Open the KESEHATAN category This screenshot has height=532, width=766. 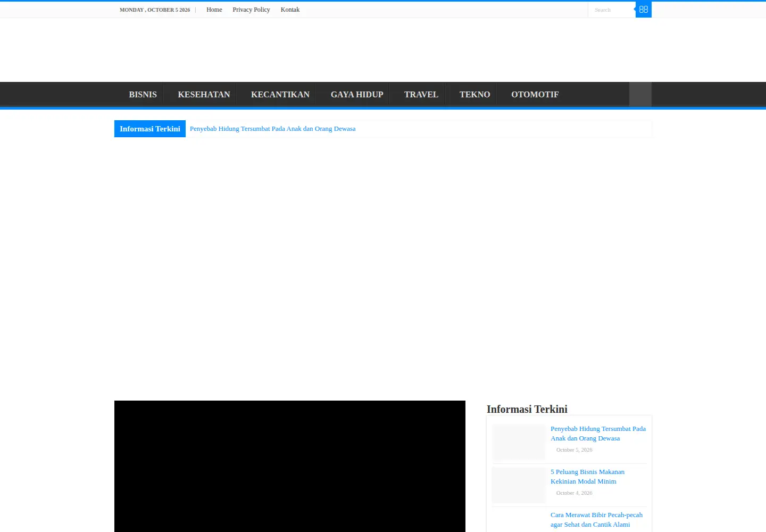click(204, 95)
